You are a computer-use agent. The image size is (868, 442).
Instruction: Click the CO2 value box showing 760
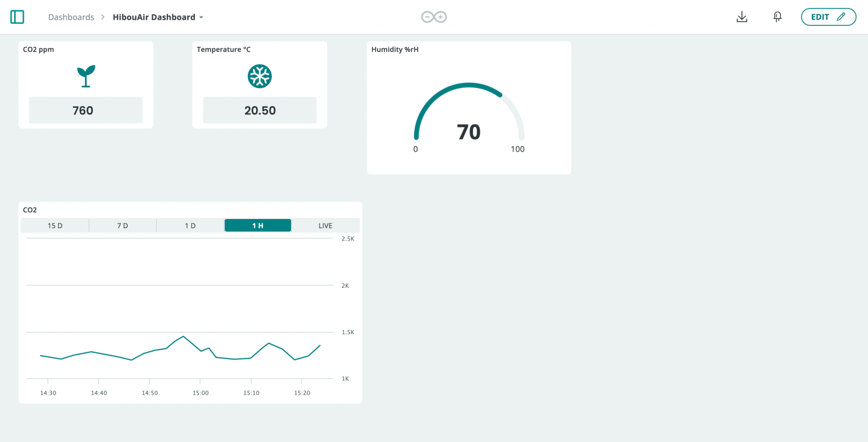coord(85,110)
